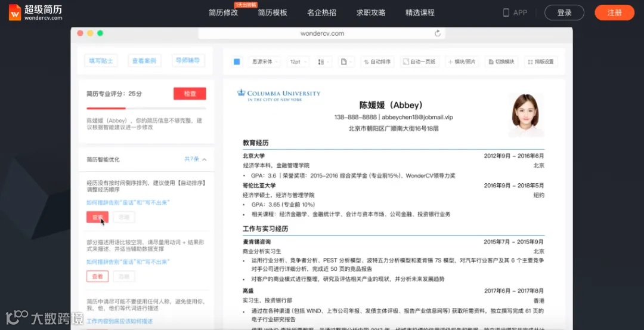Viewport: 644px width, 330px height.
Task: Collapse the 共7条 suggestions list
Action: tap(196, 159)
